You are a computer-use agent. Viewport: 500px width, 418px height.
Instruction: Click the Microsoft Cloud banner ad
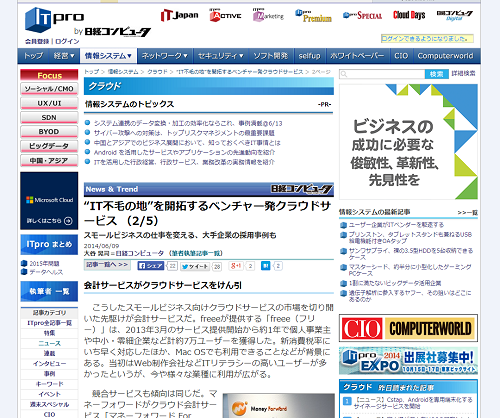pyautogui.click(x=49, y=201)
